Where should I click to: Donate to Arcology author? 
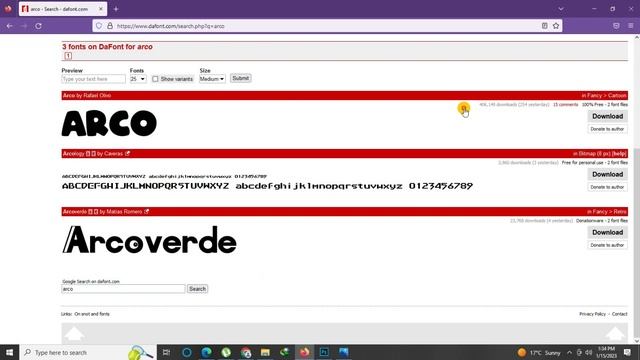pos(607,187)
